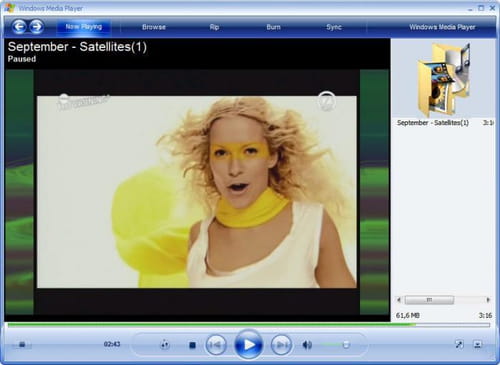Skip to the previous track

(216, 344)
